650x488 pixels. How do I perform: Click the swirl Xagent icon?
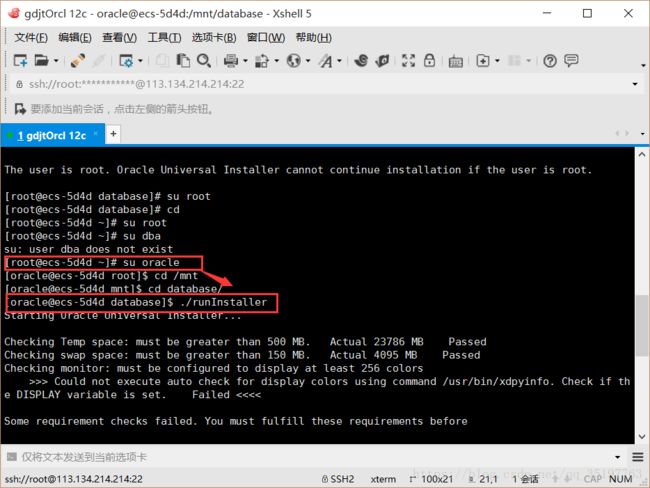point(361,61)
